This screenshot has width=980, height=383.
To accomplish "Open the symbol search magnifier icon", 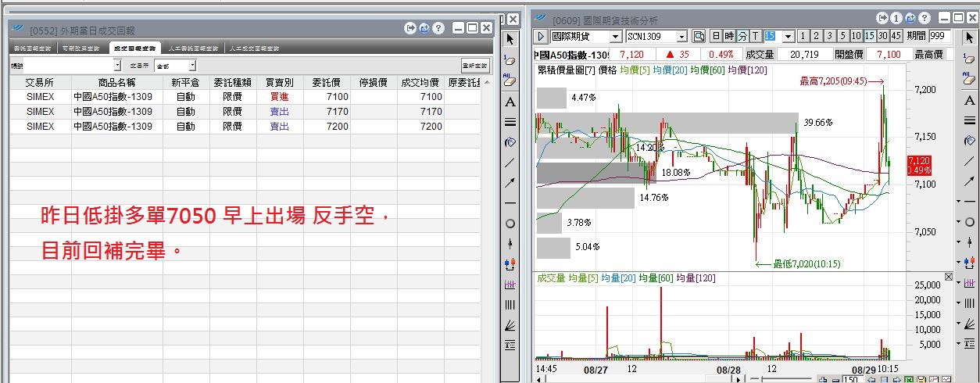I will coord(698,36).
